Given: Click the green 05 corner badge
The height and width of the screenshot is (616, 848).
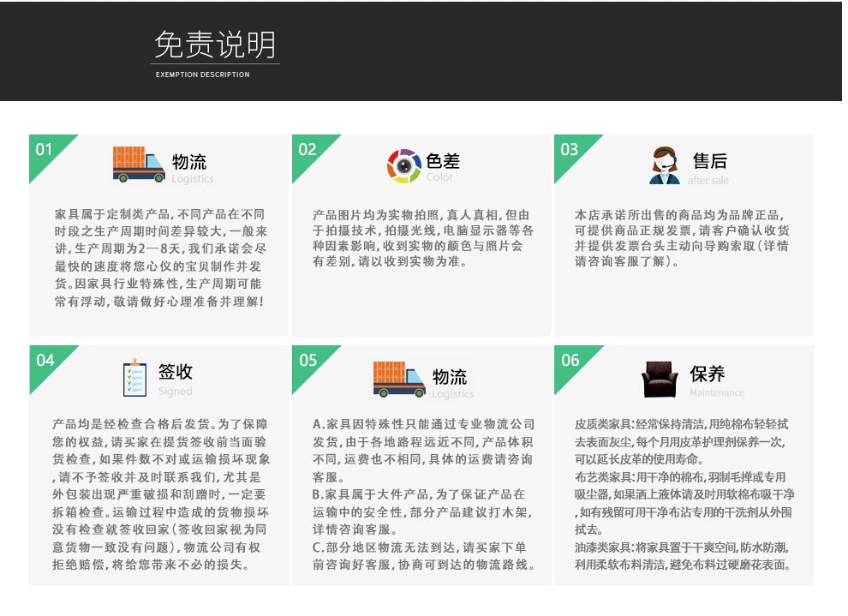Looking at the screenshot, I should point(310,362).
